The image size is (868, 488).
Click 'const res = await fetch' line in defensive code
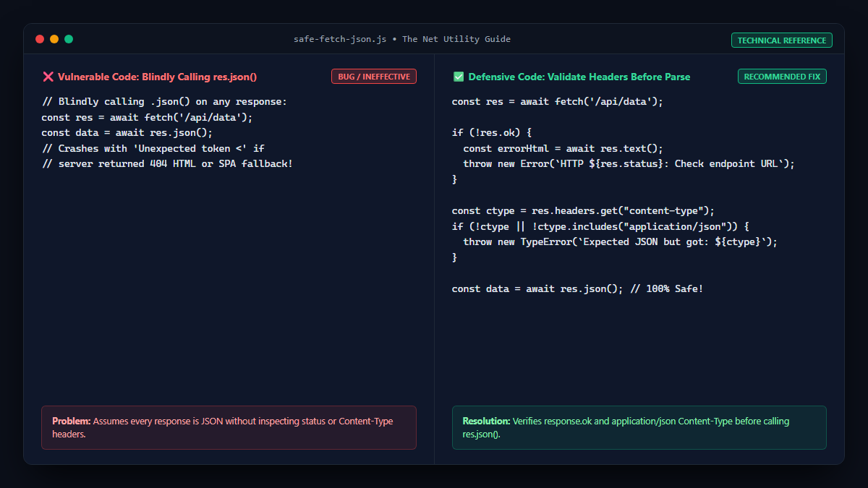558,102
